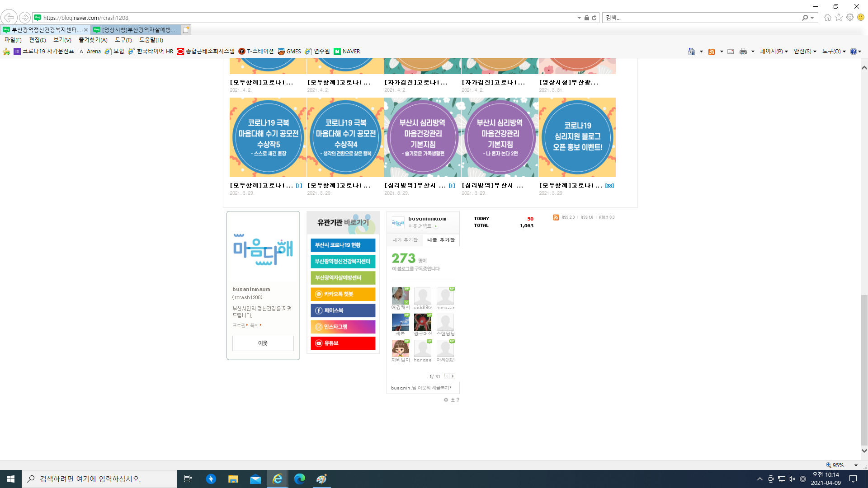
Task: Open the Home icon in command bar
Action: [x=691, y=52]
